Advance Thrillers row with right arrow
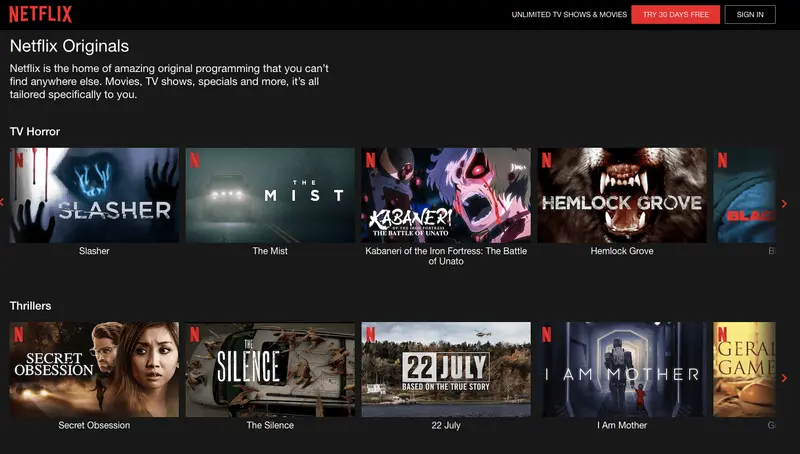Viewport: 800px width, 454px height. 784,378
